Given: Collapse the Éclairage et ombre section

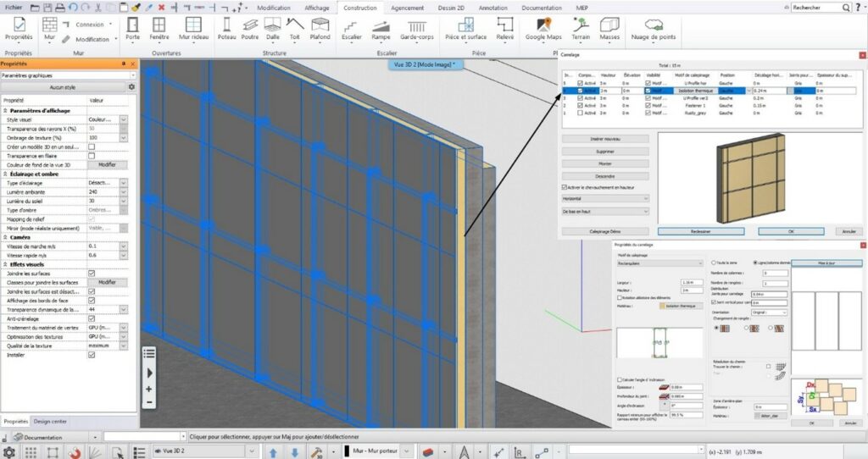Looking at the screenshot, I should (4, 174).
